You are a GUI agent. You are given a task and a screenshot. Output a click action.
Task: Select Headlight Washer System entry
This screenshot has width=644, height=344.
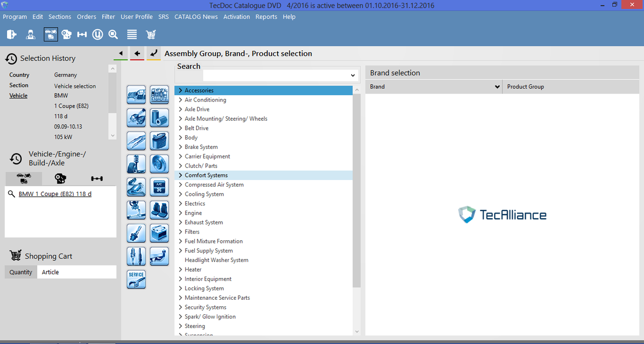pos(216,260)
